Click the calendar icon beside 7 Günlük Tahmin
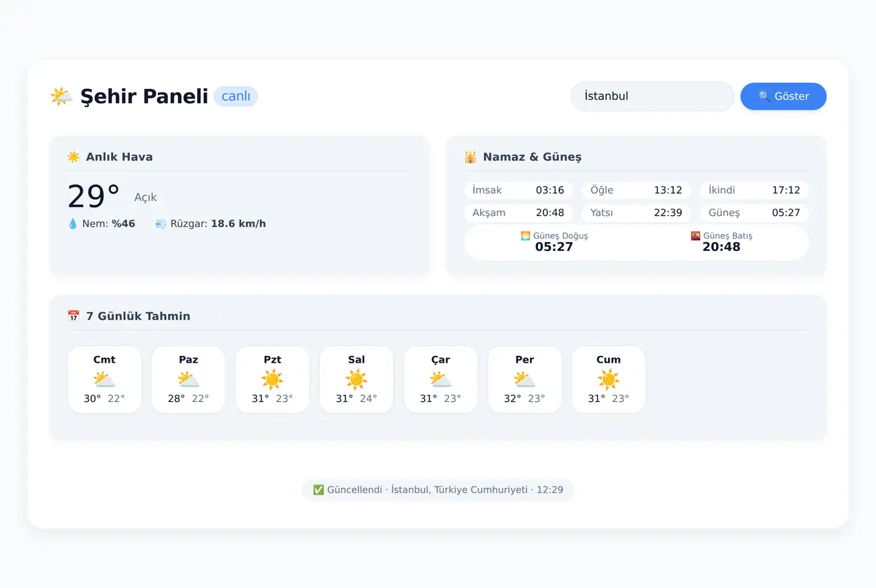The image size is (876, 588). coord(73,316)
